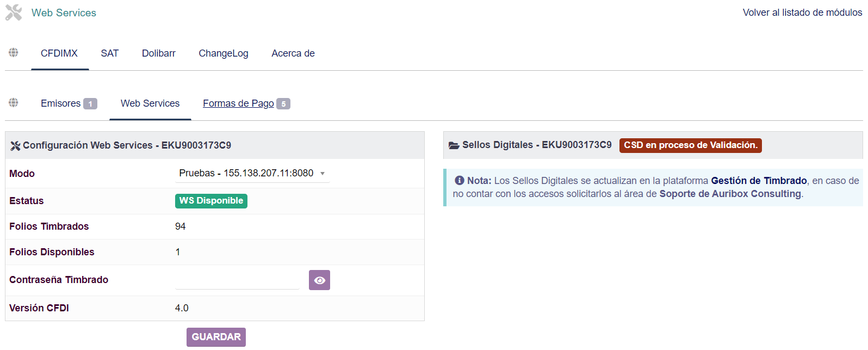This screenshot has height=350, width=868.
Task: Click the globe icon beside CFDIMX tab
Action: [x=14, y=52]
